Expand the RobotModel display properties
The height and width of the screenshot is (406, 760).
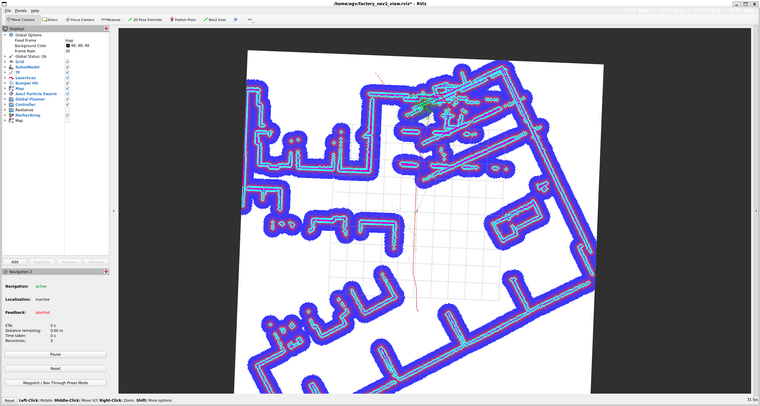coord(5,67)
